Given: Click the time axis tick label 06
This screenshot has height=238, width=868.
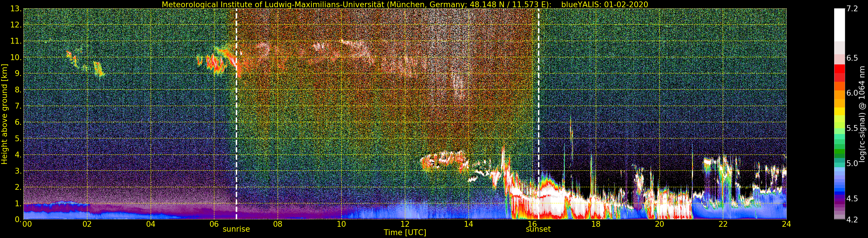Looking at the screenshot, I should coord(214,224).
